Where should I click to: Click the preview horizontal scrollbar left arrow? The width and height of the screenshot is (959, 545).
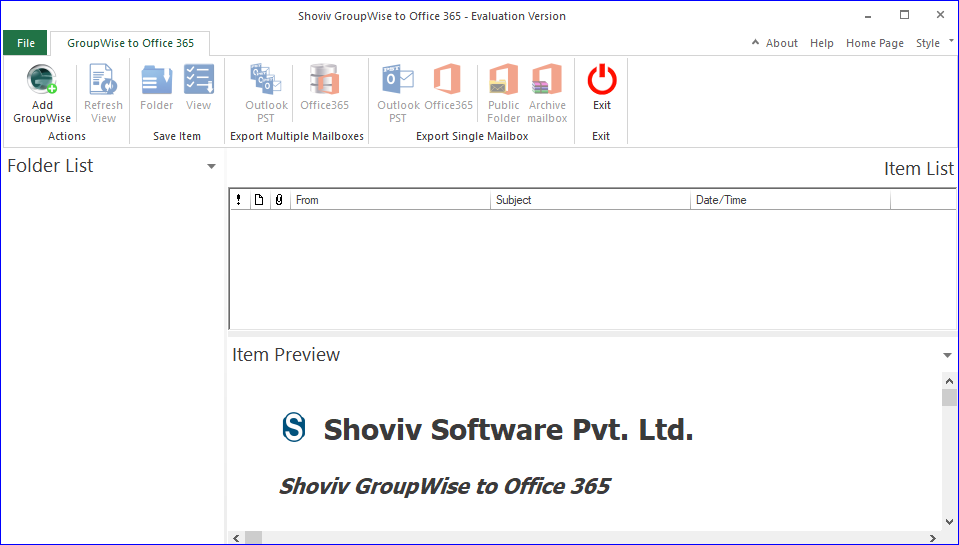237,538
